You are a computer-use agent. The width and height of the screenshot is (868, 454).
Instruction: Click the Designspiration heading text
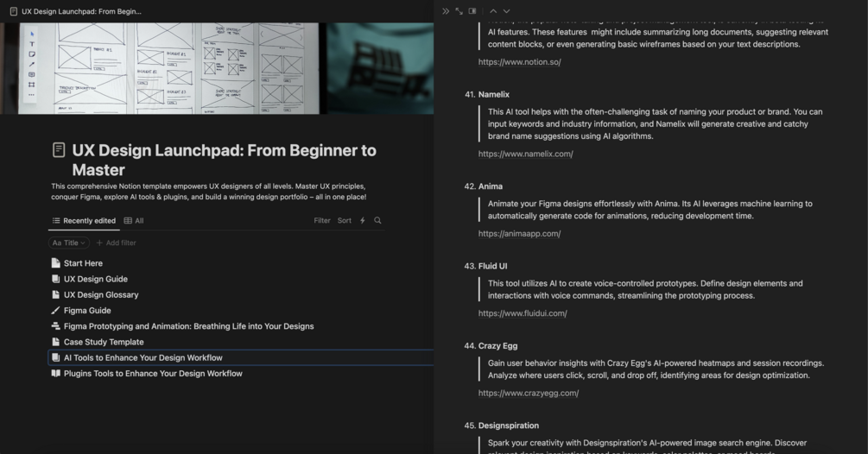[x=509, y=426]
